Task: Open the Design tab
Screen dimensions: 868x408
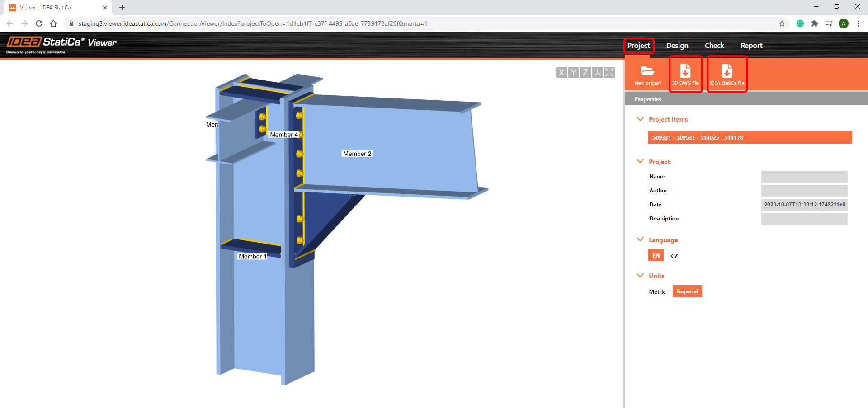Action: tap(677, 46)
